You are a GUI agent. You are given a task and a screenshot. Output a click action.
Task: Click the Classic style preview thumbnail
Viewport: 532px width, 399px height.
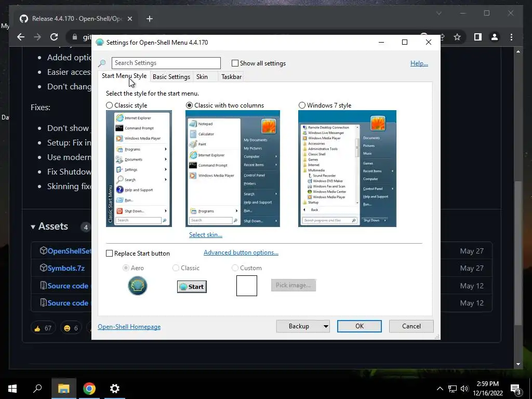[139, 169]
